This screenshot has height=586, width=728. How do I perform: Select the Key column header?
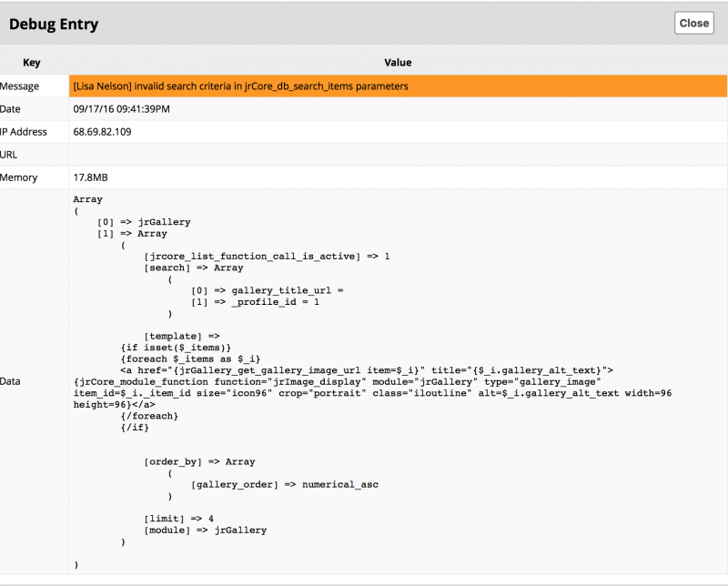(32, 63)
